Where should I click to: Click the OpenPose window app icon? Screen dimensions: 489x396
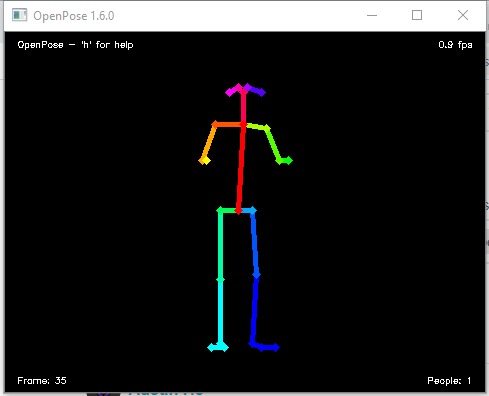click(19, 15)
